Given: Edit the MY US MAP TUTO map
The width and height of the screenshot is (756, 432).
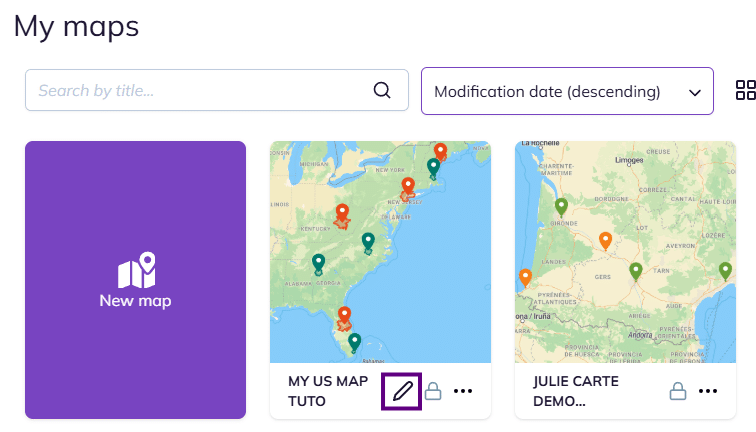Looking at the screenshot, I should click(x=402, y=391).
